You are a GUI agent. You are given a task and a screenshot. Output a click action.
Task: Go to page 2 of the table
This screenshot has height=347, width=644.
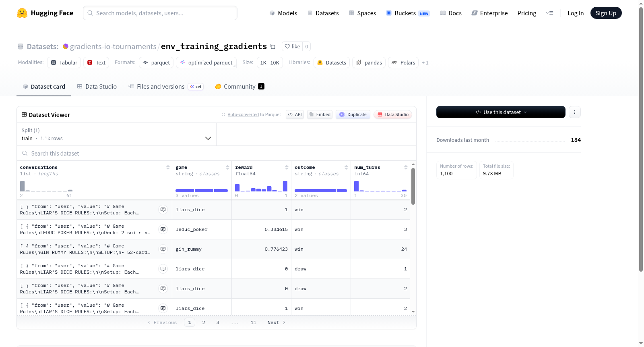coord(204,322)
